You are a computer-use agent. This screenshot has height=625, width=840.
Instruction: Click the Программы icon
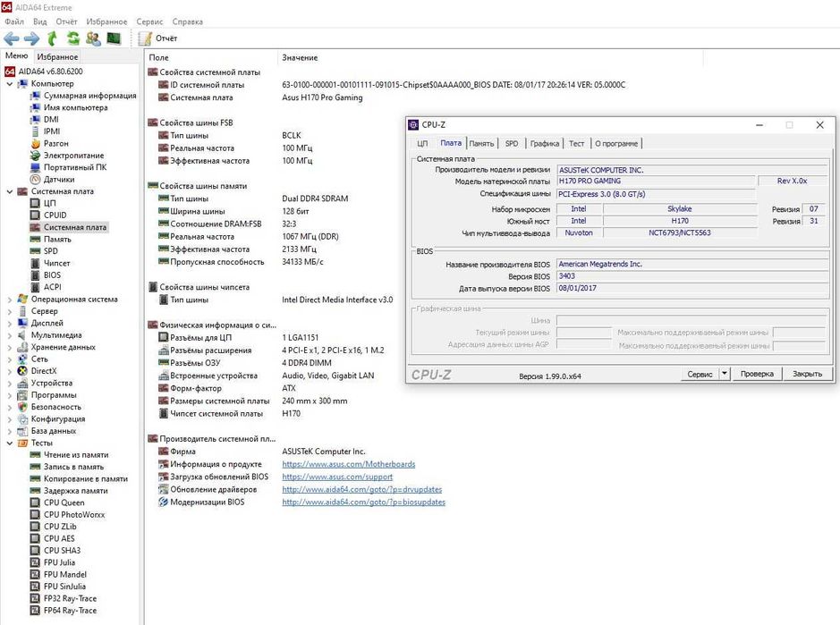point(22,394)
